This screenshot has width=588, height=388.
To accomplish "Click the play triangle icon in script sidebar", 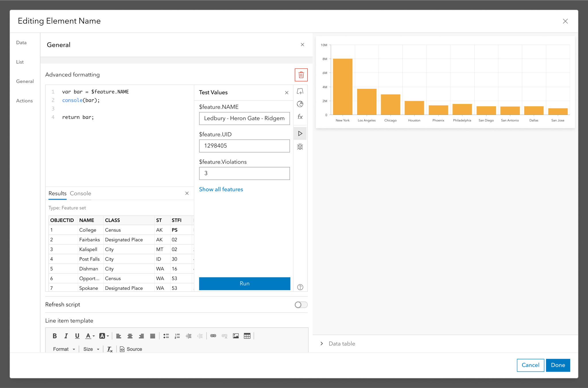I will (x=300, y=134).
